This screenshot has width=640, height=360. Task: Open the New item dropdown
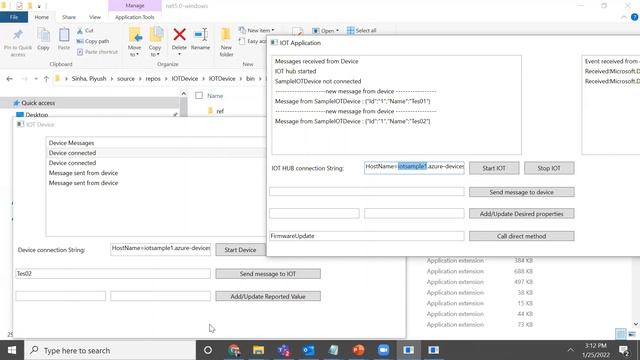(x=257, y=30)
